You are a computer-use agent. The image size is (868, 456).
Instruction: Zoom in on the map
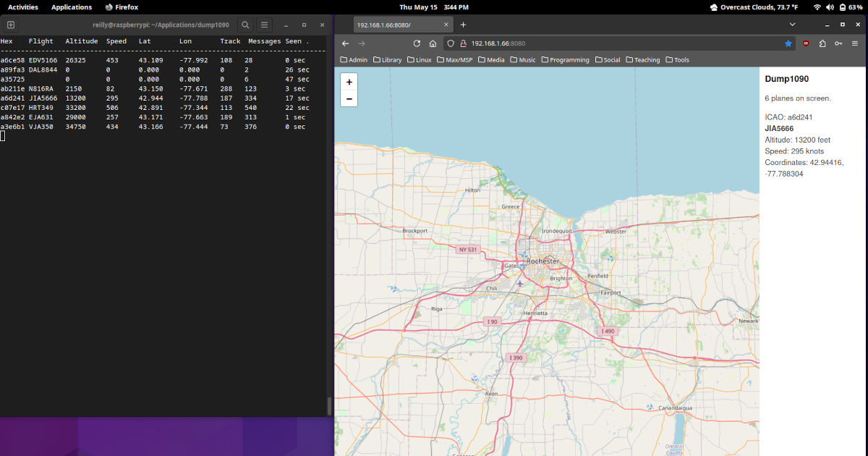coord(349,83)
